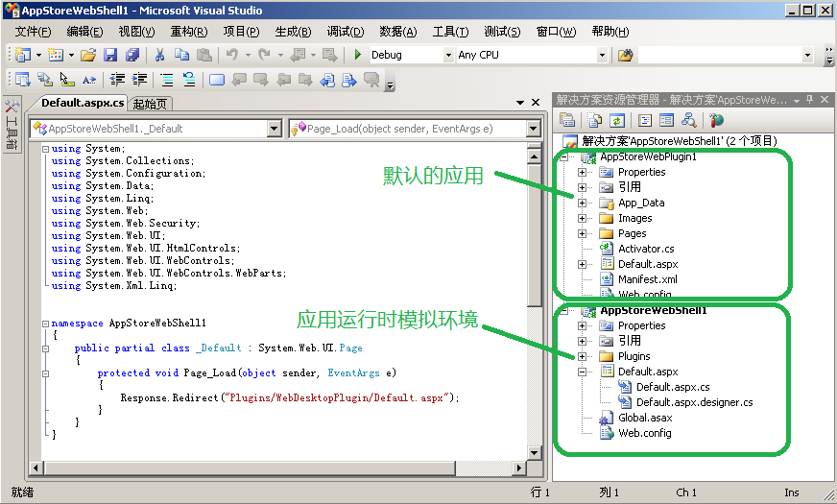Viewport: 837px width, 504px height.
Task: Open the AppStoreWebShell1._Default class dropdown
Action: 274,128
